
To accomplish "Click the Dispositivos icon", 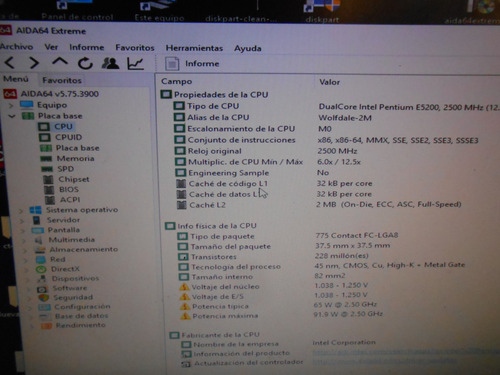I will [x=42, y=279].
